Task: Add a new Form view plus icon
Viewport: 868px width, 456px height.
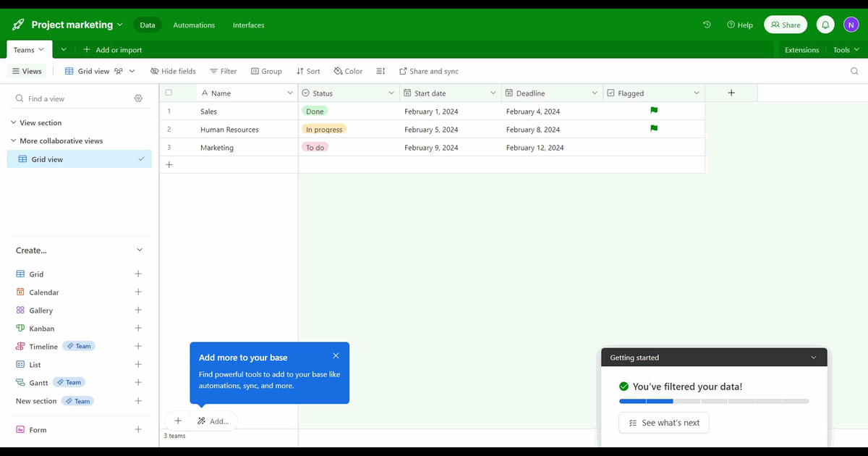Action: (138, 430)
